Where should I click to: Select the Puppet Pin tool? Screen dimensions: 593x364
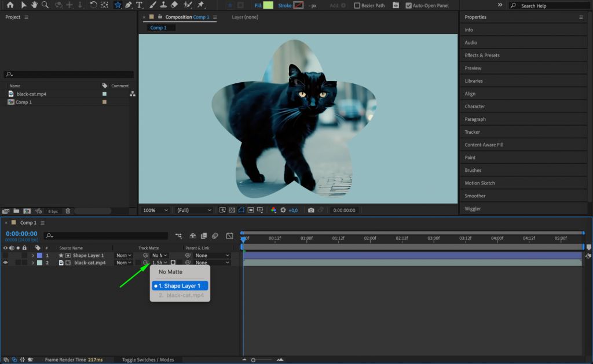pos(201,5)
